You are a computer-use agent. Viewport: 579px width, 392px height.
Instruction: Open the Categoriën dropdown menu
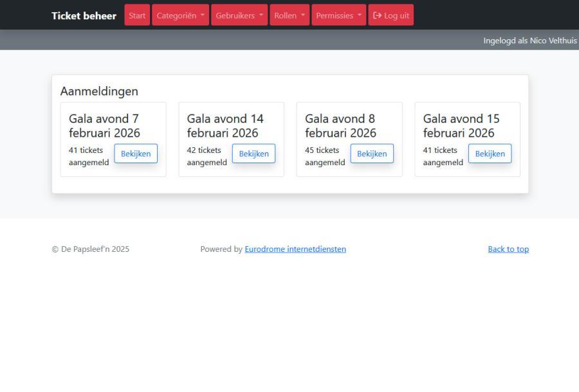click(180, 15)
